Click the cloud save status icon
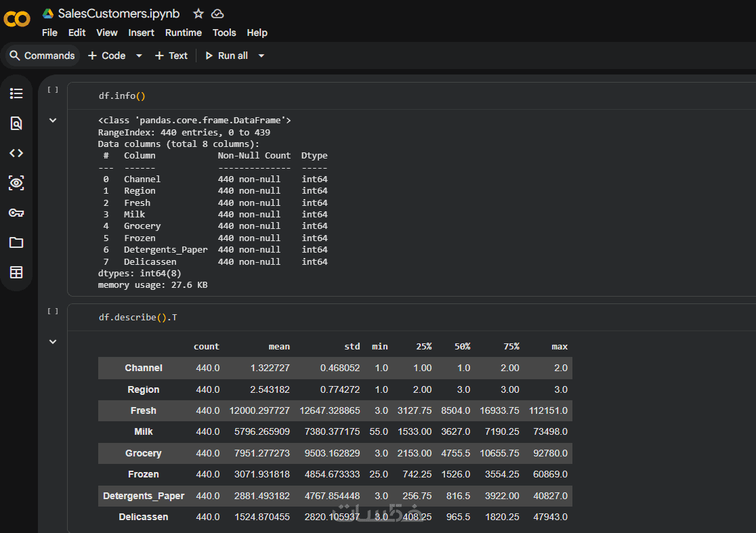 point(217,14)
